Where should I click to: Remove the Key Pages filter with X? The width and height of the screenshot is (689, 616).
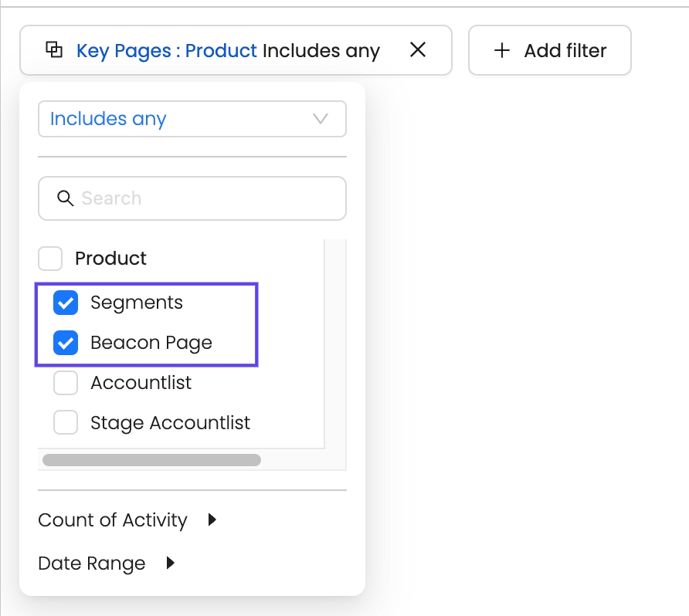[x=418, y=50]
